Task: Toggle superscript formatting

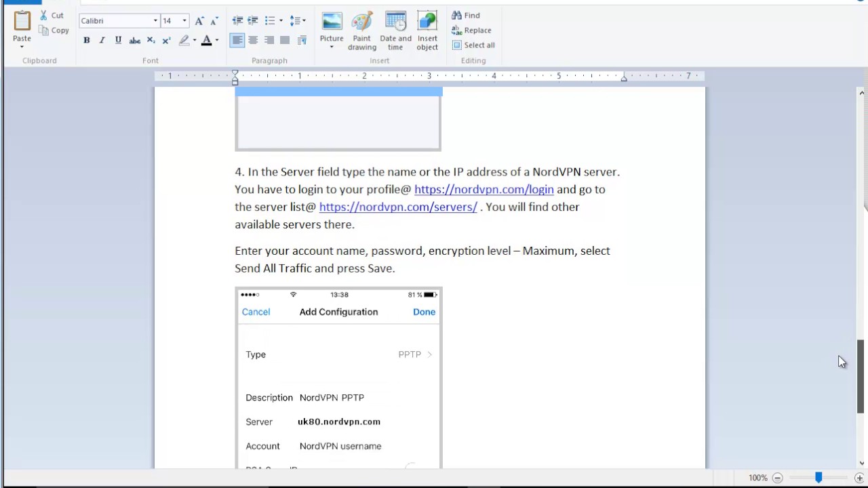Action: click(x=166, y=41)
